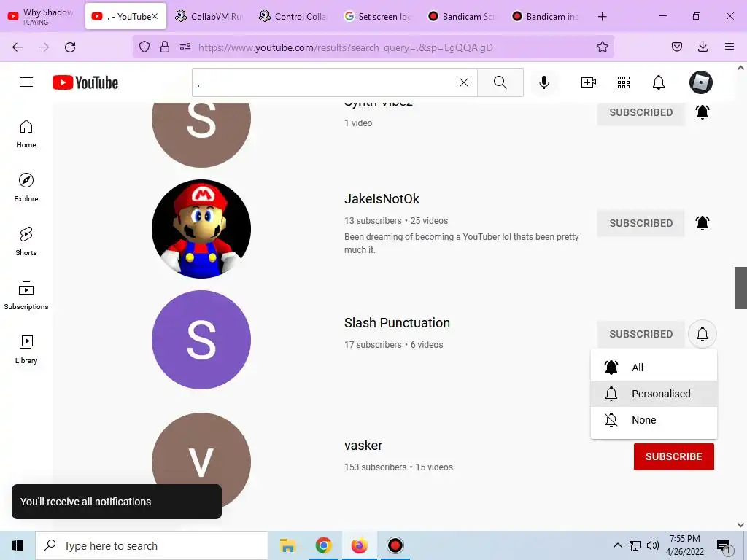Show hidden tray icons chevron
The image size is (747, 560).
[x=617, y=545]
